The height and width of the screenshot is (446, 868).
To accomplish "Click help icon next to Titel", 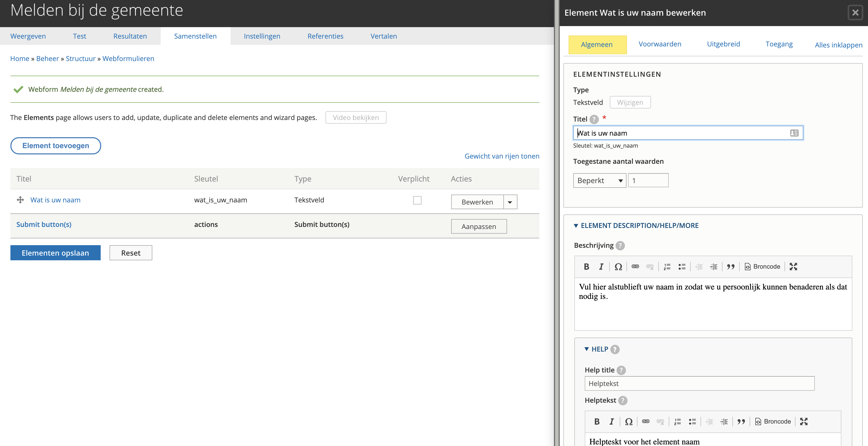I will (x=594, y=119).
